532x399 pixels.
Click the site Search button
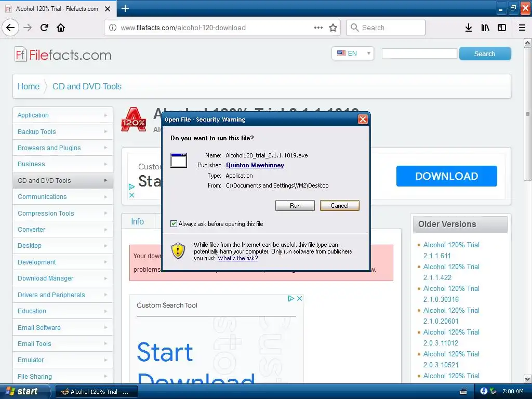click(485, 54)
